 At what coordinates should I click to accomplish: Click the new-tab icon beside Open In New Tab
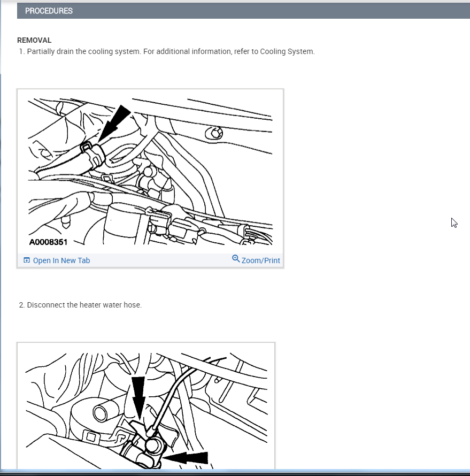[x=27, y=260]
